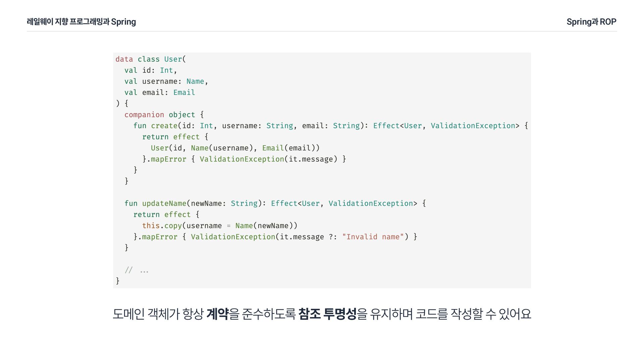This screenshot has width=644, height=362.
Task: Click the 'fun create' function name
Action: point(155,126)
